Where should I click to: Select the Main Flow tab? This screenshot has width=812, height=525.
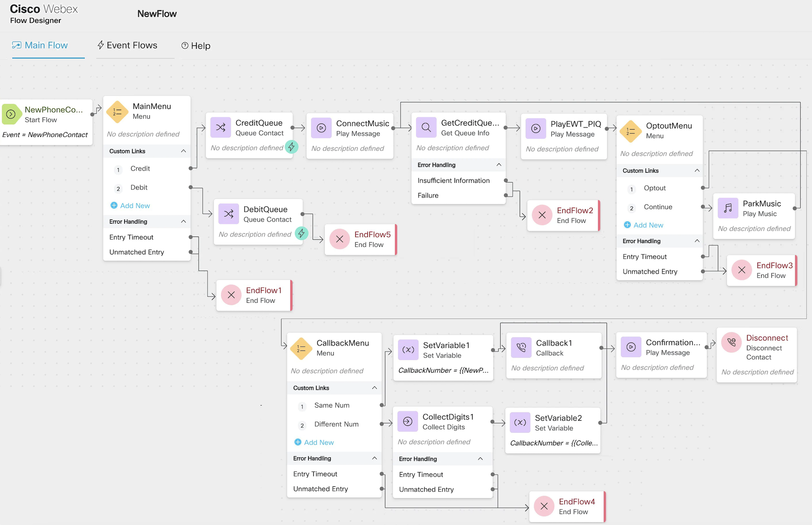46,46
